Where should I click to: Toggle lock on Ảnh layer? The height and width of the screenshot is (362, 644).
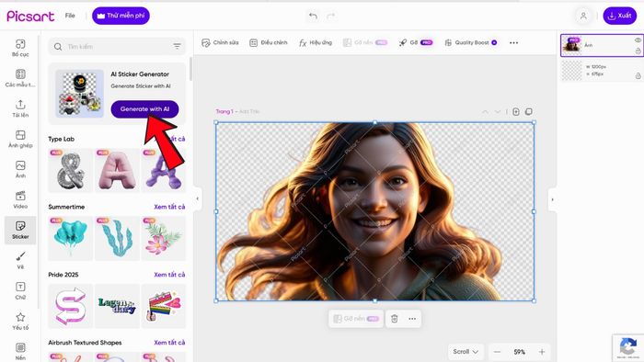pos(638,51)
